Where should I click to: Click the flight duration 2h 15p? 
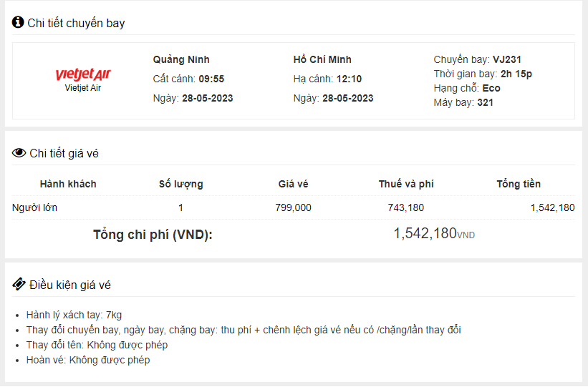click(x=516, y=74)
